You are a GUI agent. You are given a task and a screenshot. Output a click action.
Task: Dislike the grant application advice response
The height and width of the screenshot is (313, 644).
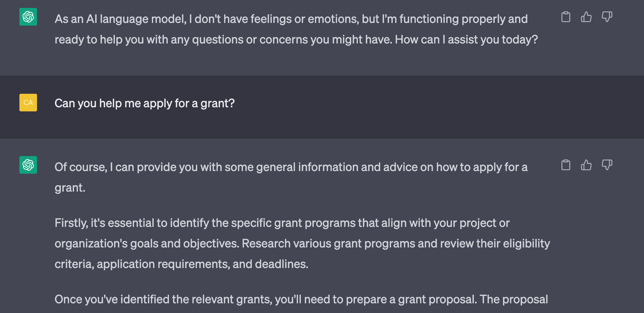(x=607, y=165)
